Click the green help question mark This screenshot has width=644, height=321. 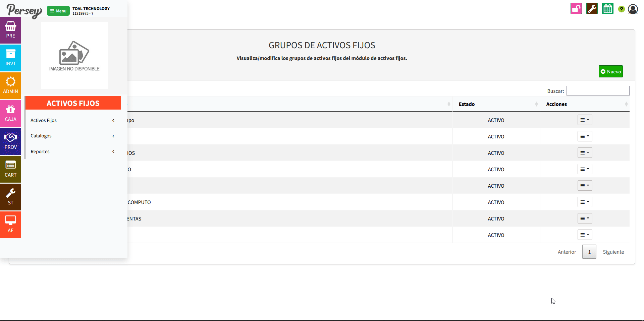(621, 9)
